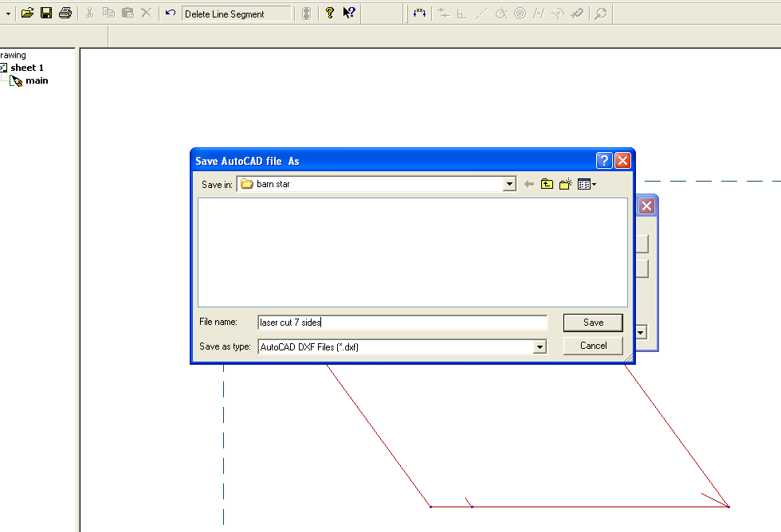The height and width of the screenshot is (532, 781).
Task: Click the Copy icon in toolbar
Action: click(108, 13)
